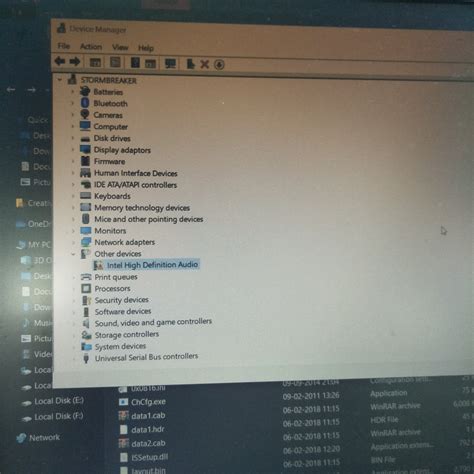Select the Human Interface Devices label
Image resolution: width=474 pixels, height=474 pixels.
coord(136,173)
